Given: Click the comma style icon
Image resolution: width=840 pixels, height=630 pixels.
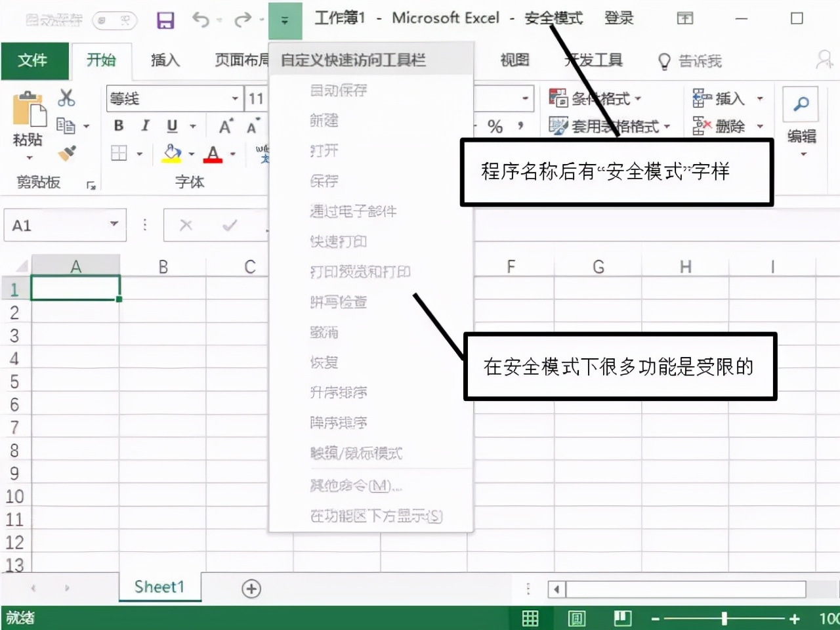Looking at the screenshot, I should [x=520, y=125].
